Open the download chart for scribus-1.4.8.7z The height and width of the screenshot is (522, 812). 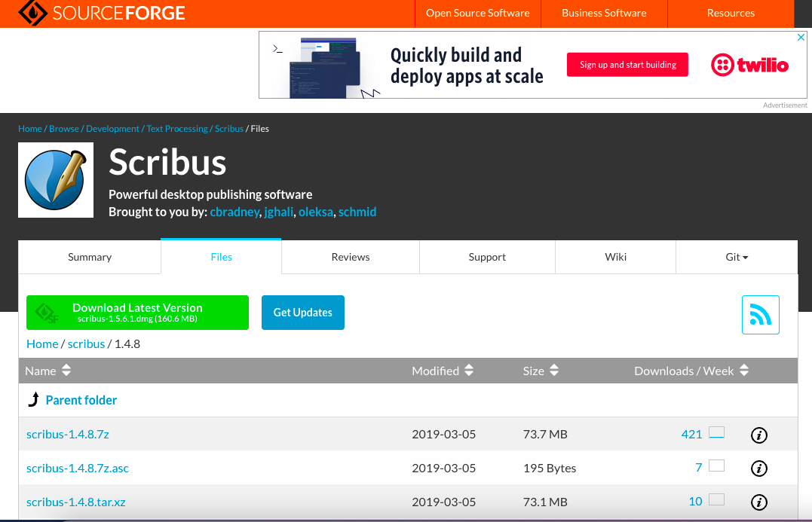(717, 432)
